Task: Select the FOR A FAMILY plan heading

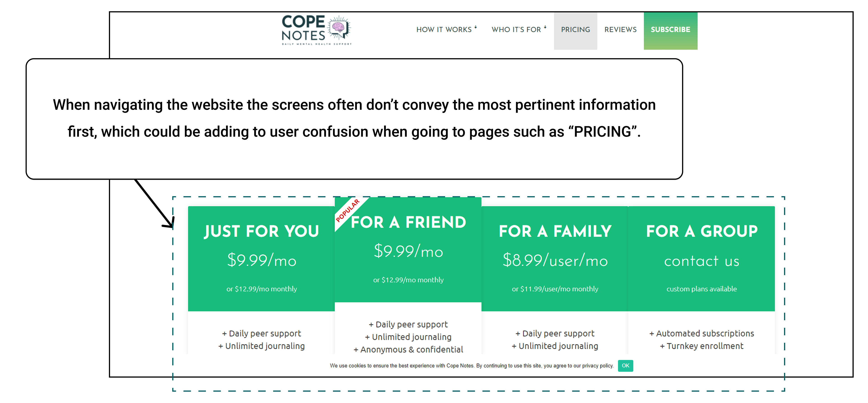Action: [x=555, y=231]
